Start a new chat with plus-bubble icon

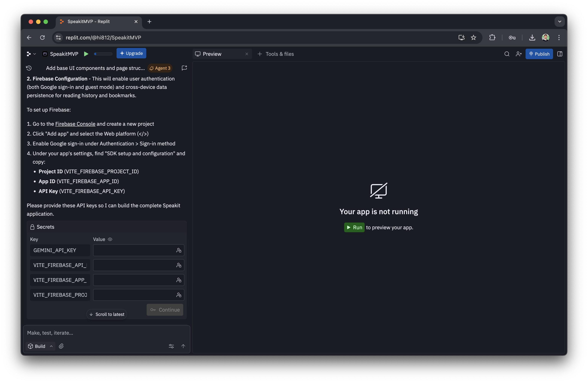pos(184,68)
